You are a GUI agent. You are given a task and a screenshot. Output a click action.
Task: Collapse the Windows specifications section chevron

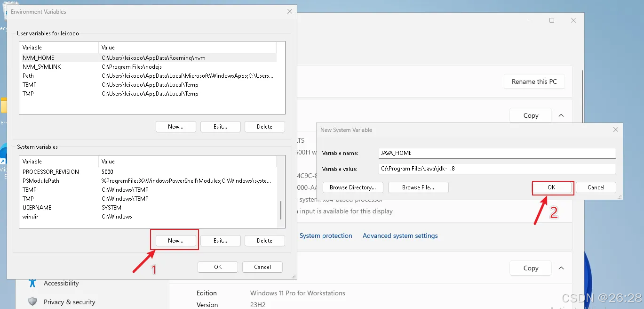tap(561, 268)
